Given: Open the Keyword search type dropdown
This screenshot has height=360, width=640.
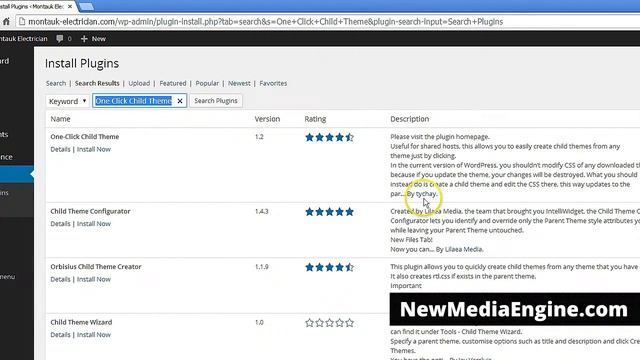Looking at the screenshot, I should coord(67,101).
